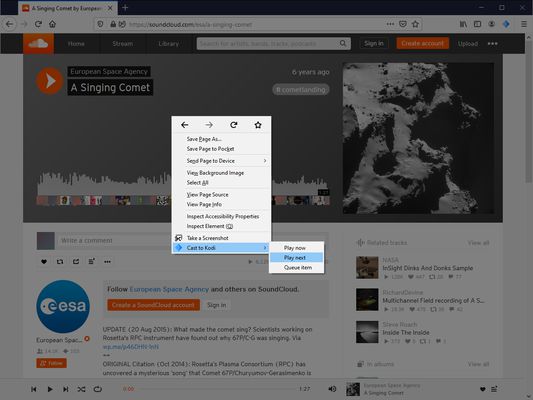Click the Upload link
This screenshot has height=400, width=533.
(x=468, y=44)
